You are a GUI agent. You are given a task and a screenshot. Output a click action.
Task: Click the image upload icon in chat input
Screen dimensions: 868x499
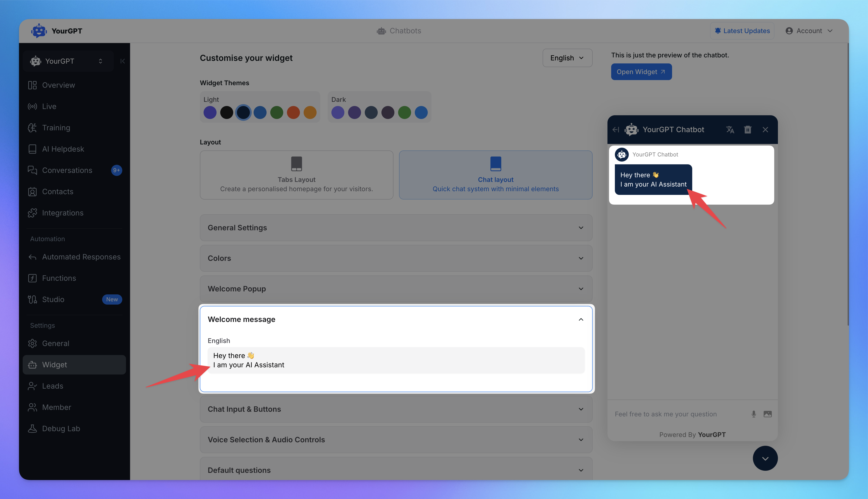click(767, 414)
